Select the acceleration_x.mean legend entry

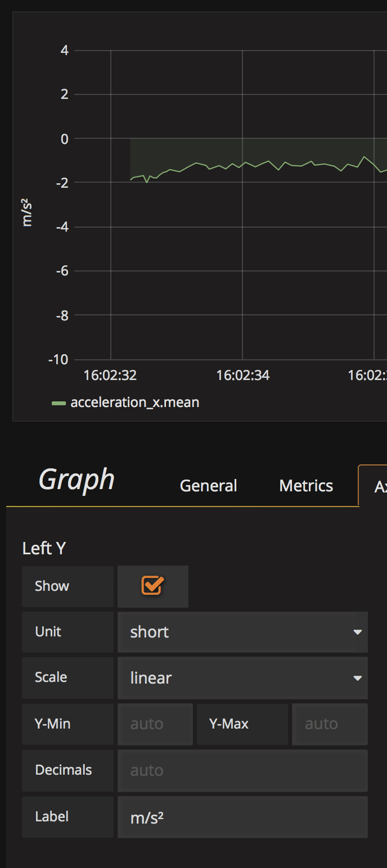click(x=135, y=402)
